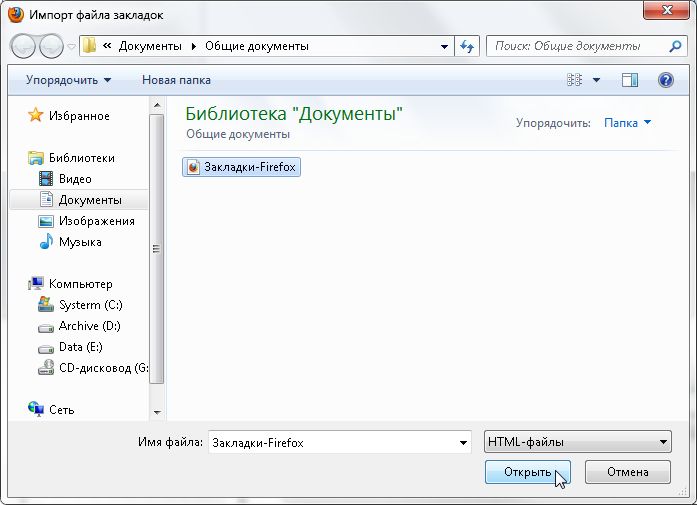Viewport: 697px width, 505px height.
Task: Click the refresh icon beside address bar
Action: (x=467, y=46)
